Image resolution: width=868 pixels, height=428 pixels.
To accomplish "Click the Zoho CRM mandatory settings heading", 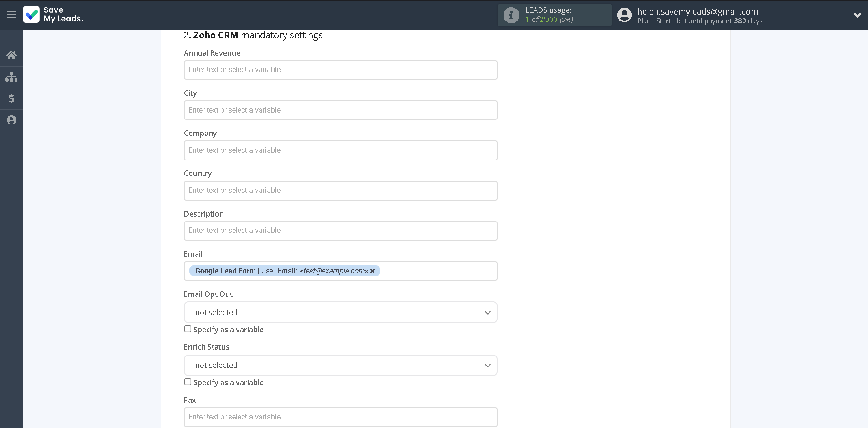I will pyautogui.click(x=253, y=35).
